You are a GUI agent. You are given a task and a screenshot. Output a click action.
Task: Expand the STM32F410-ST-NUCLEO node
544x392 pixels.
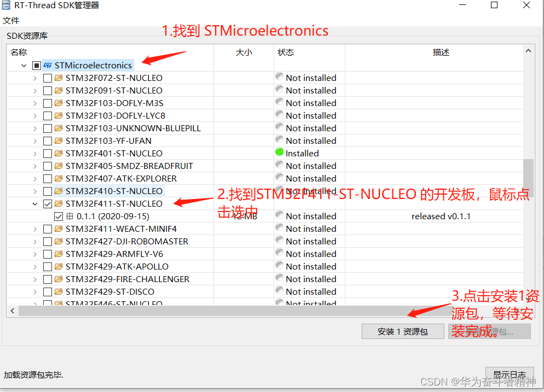(x=34, y=191)
